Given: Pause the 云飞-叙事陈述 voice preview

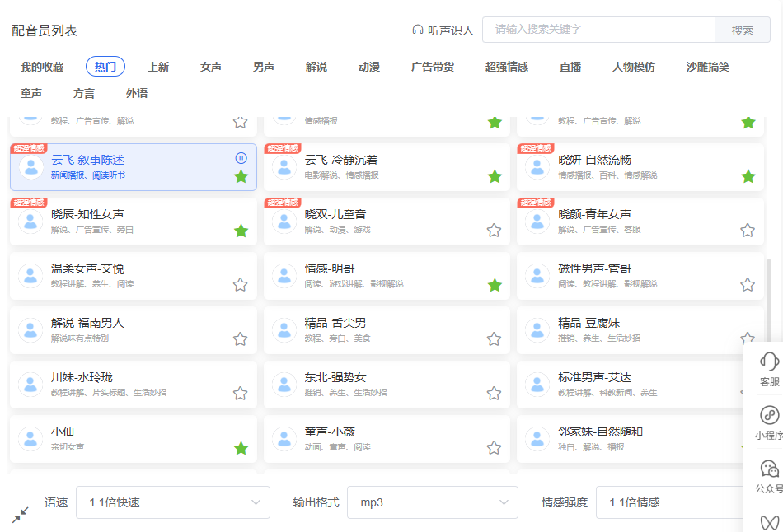Looking at the screenshot, I should tap(241, 158).
